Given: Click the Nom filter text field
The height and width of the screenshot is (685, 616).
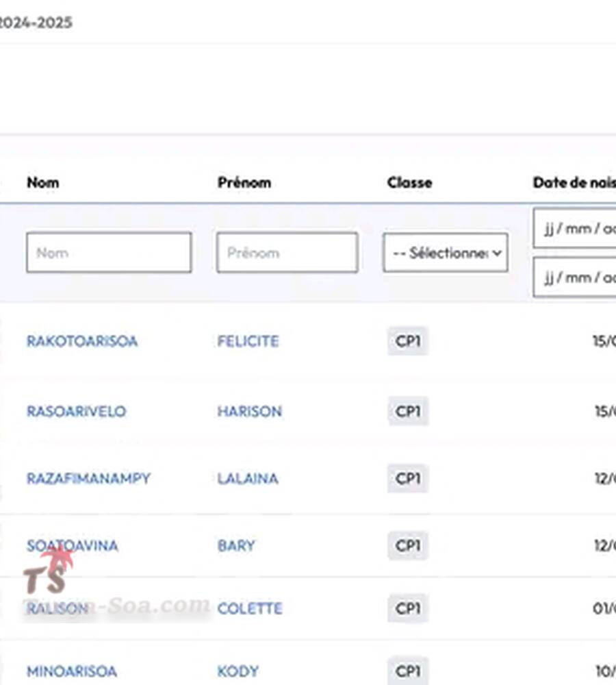Looking at the screenshot, I should (x=108, y=253).
